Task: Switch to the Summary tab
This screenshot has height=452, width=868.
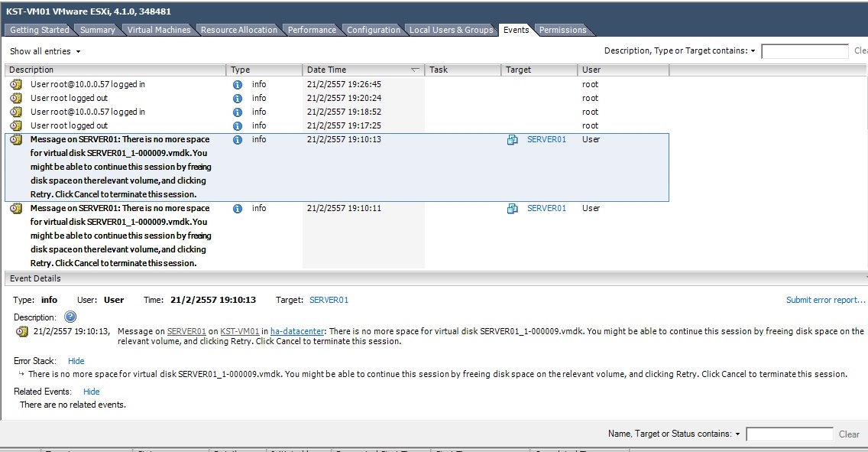Action: (x=98, y=30)
